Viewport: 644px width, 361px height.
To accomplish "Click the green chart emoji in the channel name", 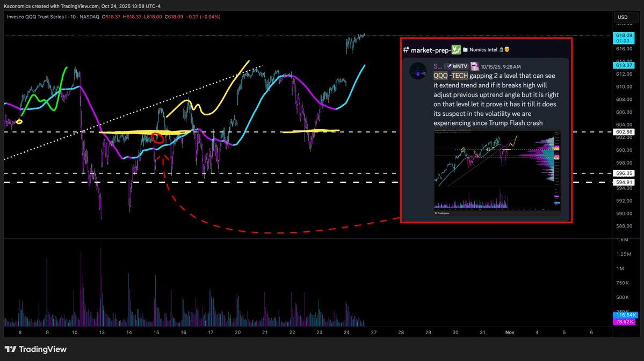I will [x=455, y=49].
